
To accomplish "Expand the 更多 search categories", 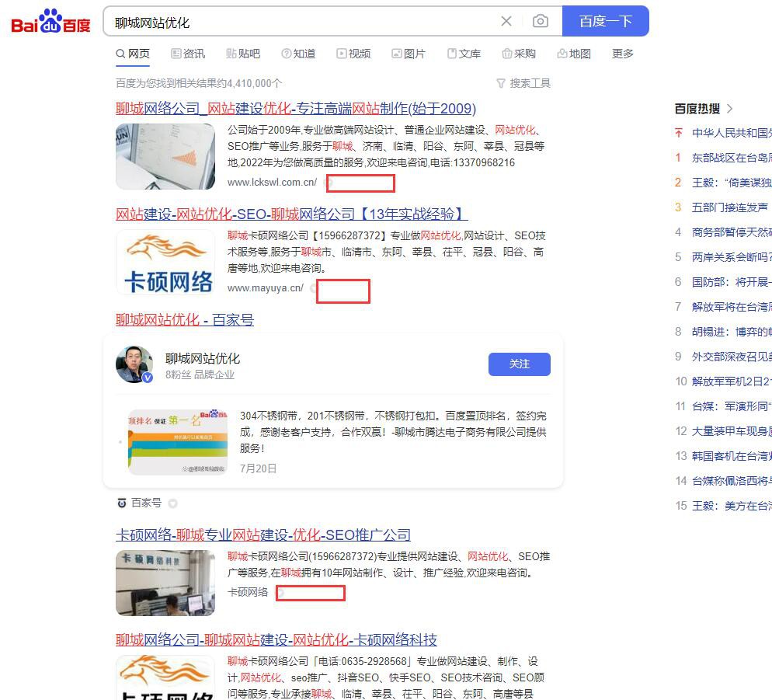I will coord(622,54).
